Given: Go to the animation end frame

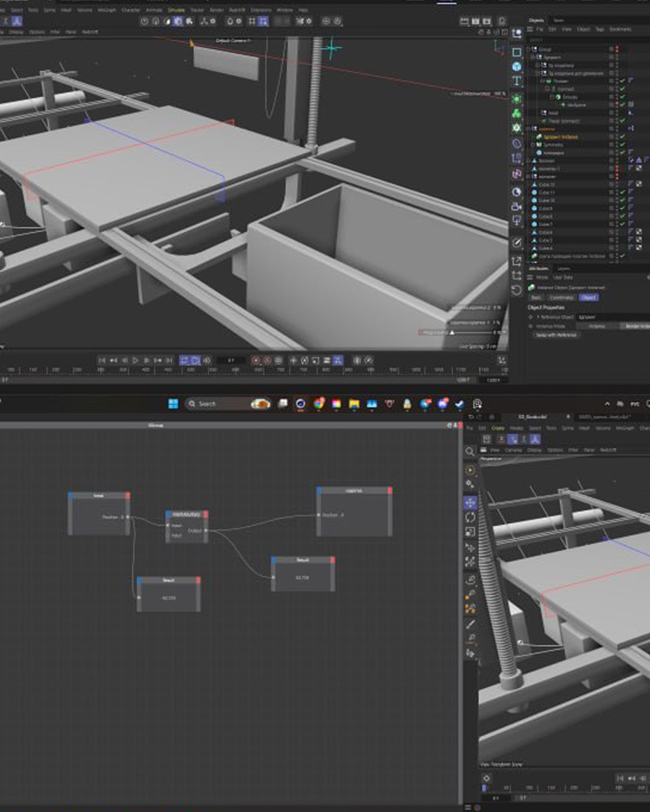Looking at the screenshot, I should pos(169,360).
